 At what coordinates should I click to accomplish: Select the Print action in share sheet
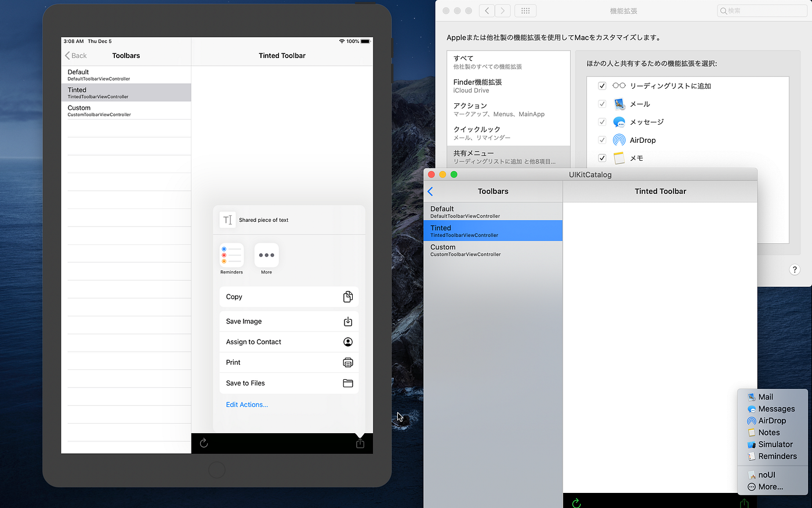(x=289, y=362)
